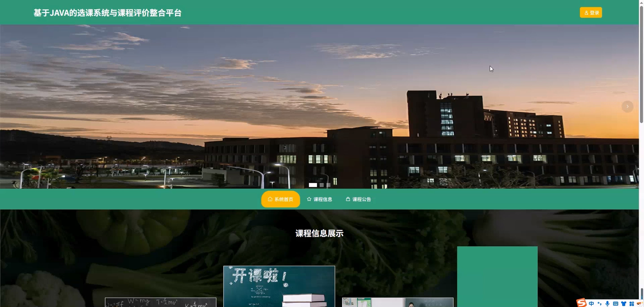Select the first carousel indicator
This screenshot has height=307, width=644.
coord(313,185)
